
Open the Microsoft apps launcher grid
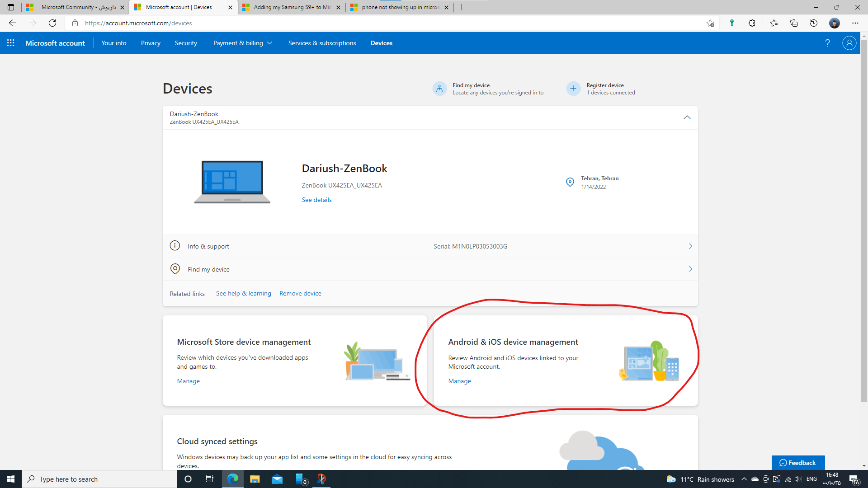pos(11,43)
